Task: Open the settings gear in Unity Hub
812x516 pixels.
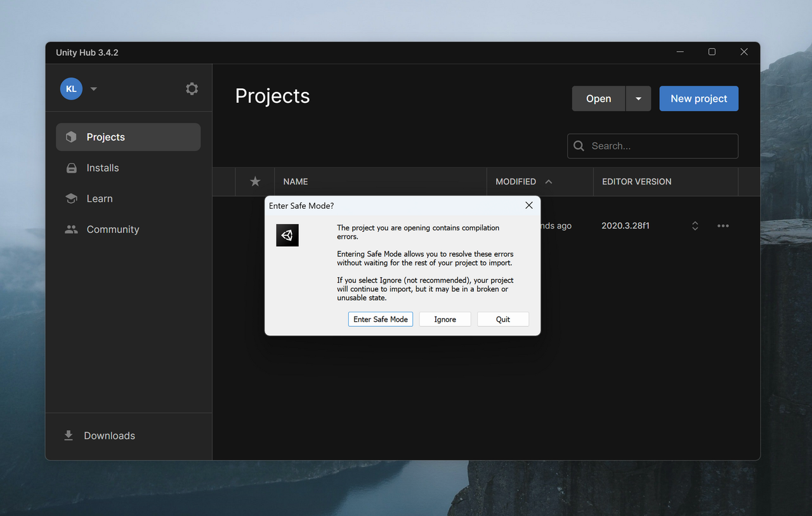Action: [x=192, y=89]
